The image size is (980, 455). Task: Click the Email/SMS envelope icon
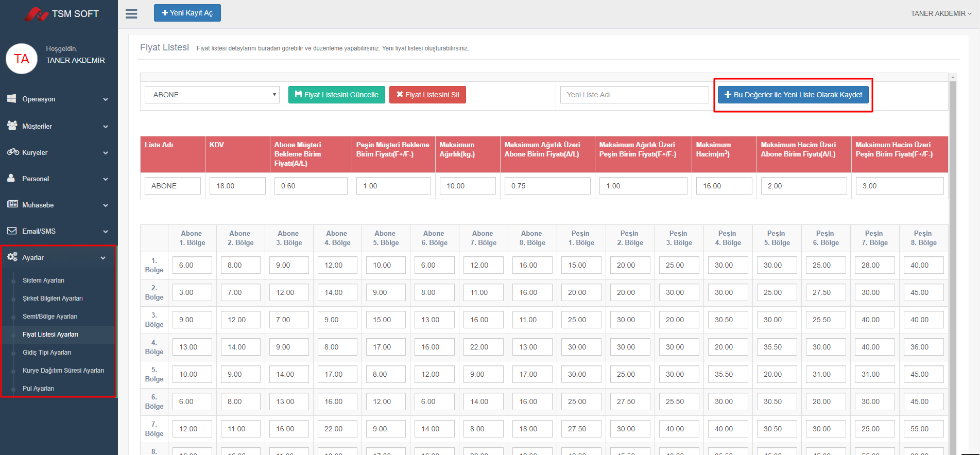pos(12,231)
